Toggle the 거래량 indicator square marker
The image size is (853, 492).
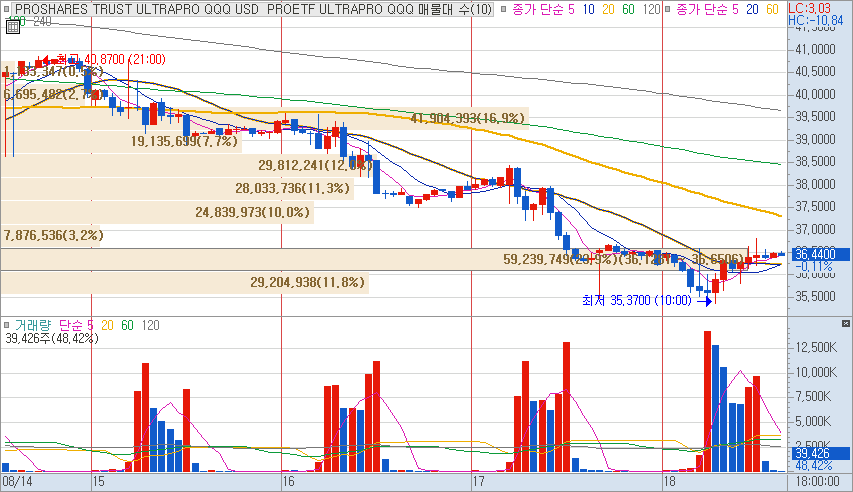tap(7, 325)
